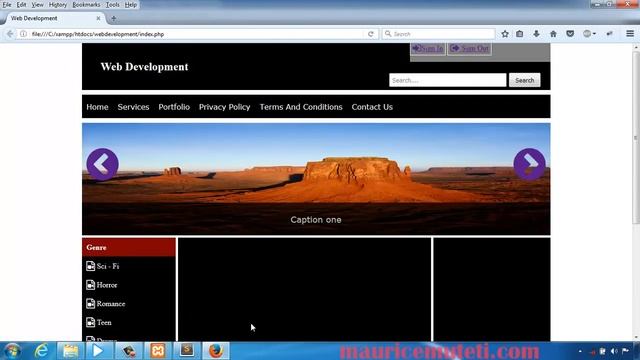Viewport: 640px width, 360px height.
Task: Bookmark this page with the star icon
Action: 505,34
